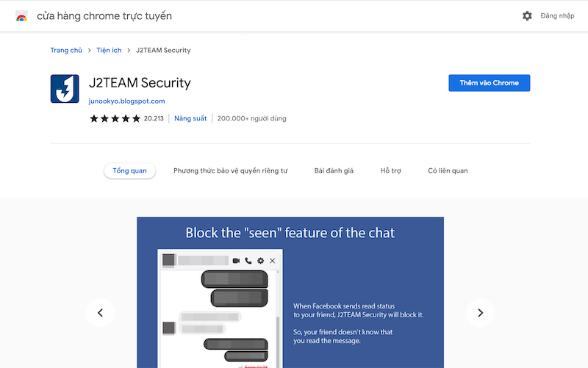This screenshot has height=368, width=588.
Task: Click the Chrome Web Store rainbow logo
Action: pyautogui.click(x=21, y=15)
